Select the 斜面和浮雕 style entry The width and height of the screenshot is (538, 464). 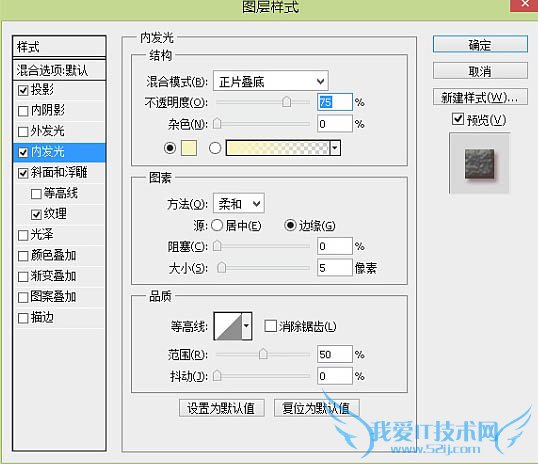(59, 173)
